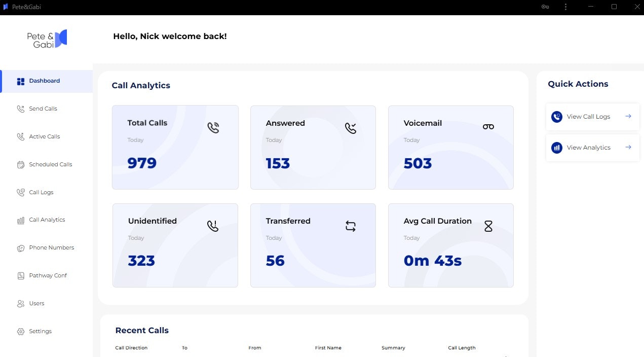The image size is (644, 357).
Task: Select the Answered calls card
Action: pos(313,147)
